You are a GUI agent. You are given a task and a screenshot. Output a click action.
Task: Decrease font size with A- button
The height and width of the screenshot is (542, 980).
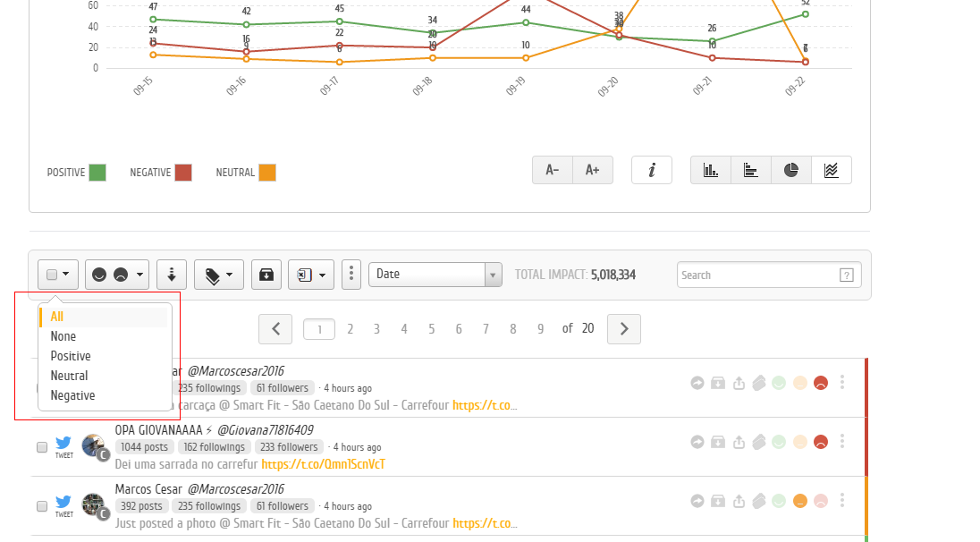pyautogui.click(x=553, y=170)
